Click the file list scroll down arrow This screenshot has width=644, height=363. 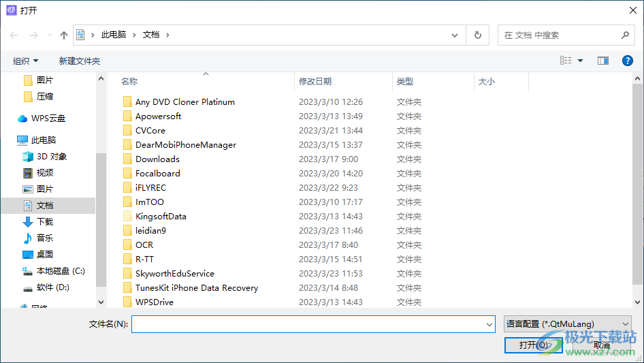637,302
